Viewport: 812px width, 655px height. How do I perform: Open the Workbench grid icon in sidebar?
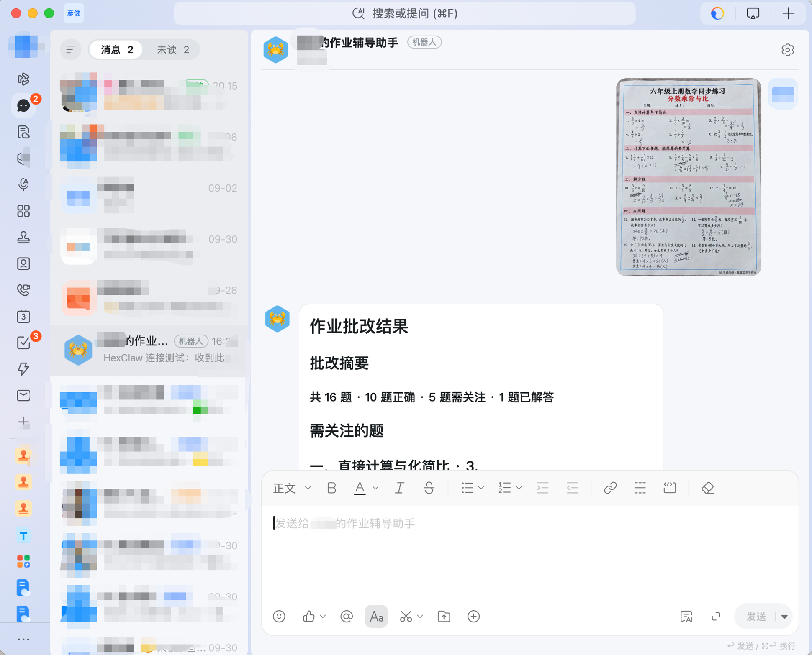pos(23,211)
